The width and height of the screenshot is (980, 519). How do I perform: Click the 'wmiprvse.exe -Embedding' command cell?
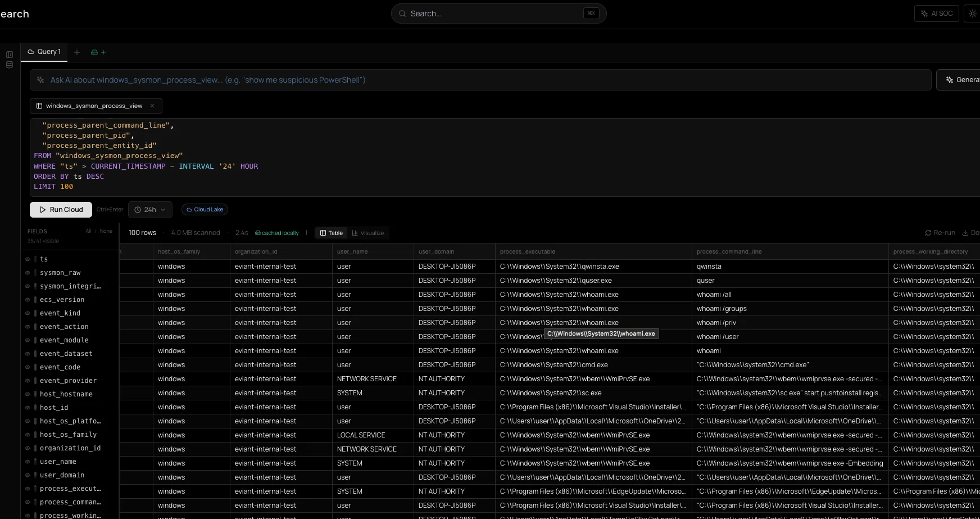click(790, 463)
